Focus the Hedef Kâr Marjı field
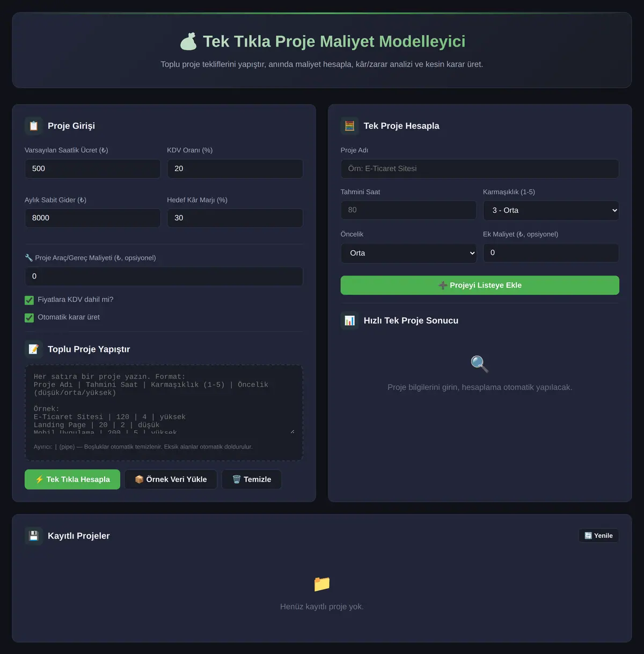This screenshot has height=654, width=644. (235, 218)
